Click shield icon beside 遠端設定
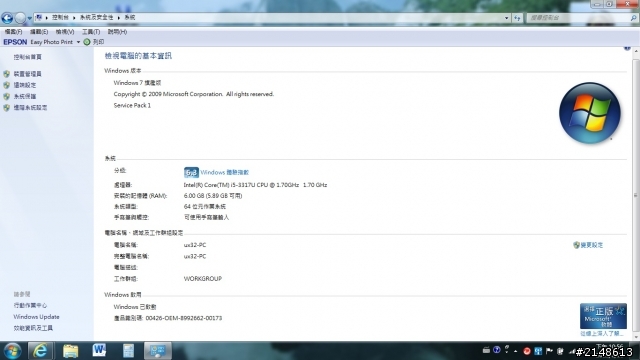 click(x=7, y=85)
